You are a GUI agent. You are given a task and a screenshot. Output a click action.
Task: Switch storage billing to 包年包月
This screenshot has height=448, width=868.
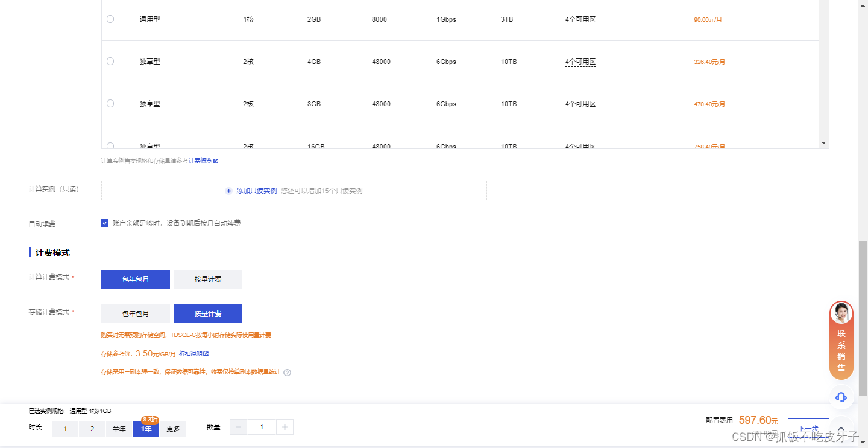coord(136,313)
